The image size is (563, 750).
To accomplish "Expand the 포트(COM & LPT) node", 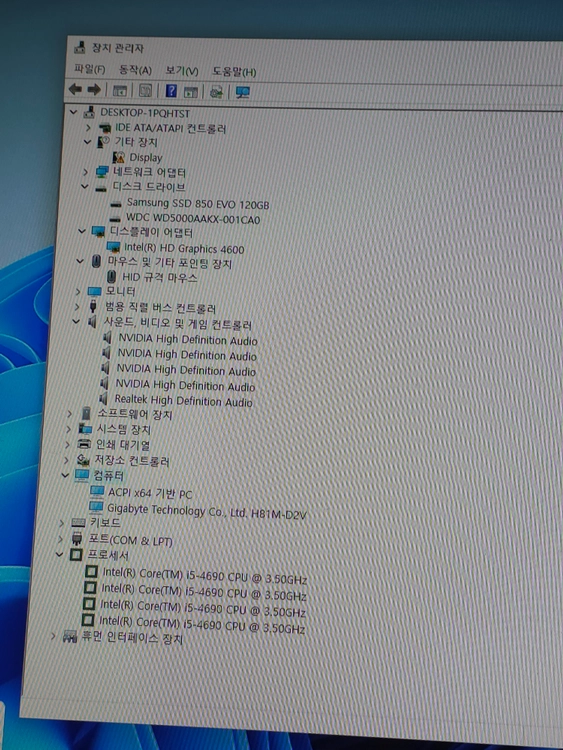I will (x=60, y=539).
